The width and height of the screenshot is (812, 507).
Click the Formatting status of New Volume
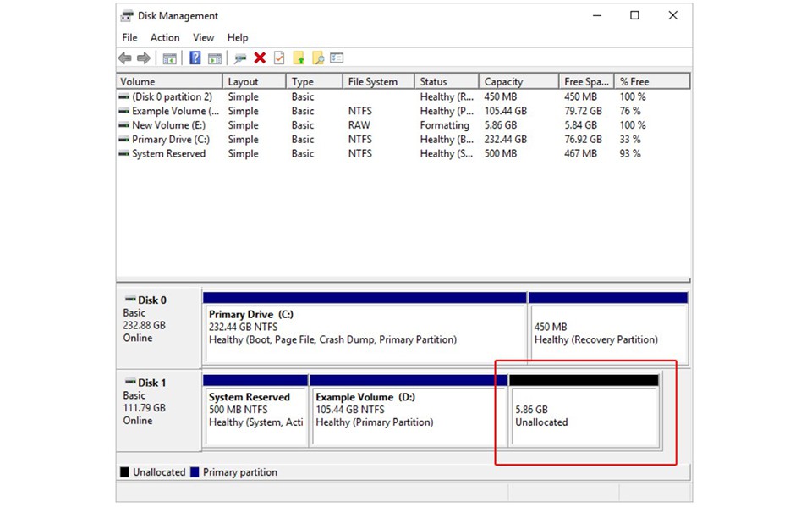[x=444, y=125]
